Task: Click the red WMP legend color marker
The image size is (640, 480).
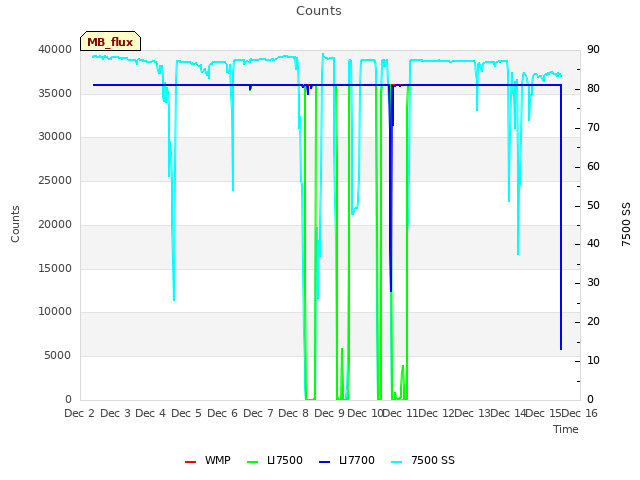Action: click(x=190, y=462)
